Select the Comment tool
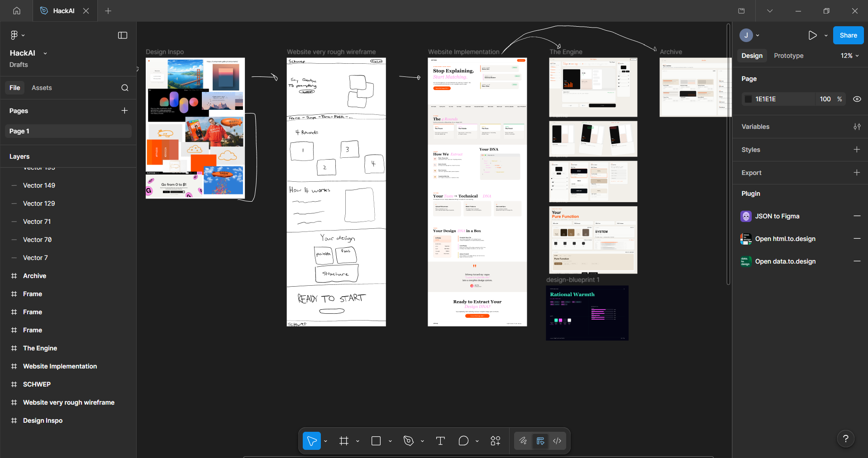This screenshot has width=868, height=458. coord(463,441)
